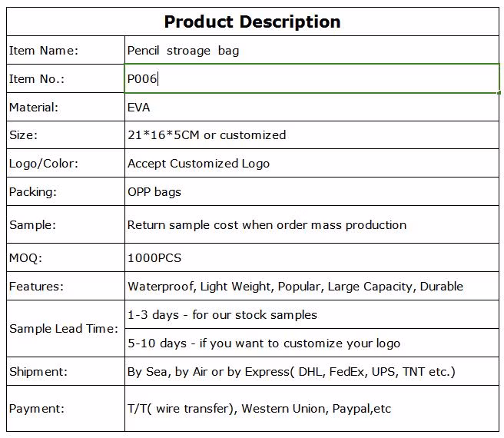Screen dimensions: 504x438
Task: Select the T/T wire transfer payment cell
Action: click(x=311, y=409)
